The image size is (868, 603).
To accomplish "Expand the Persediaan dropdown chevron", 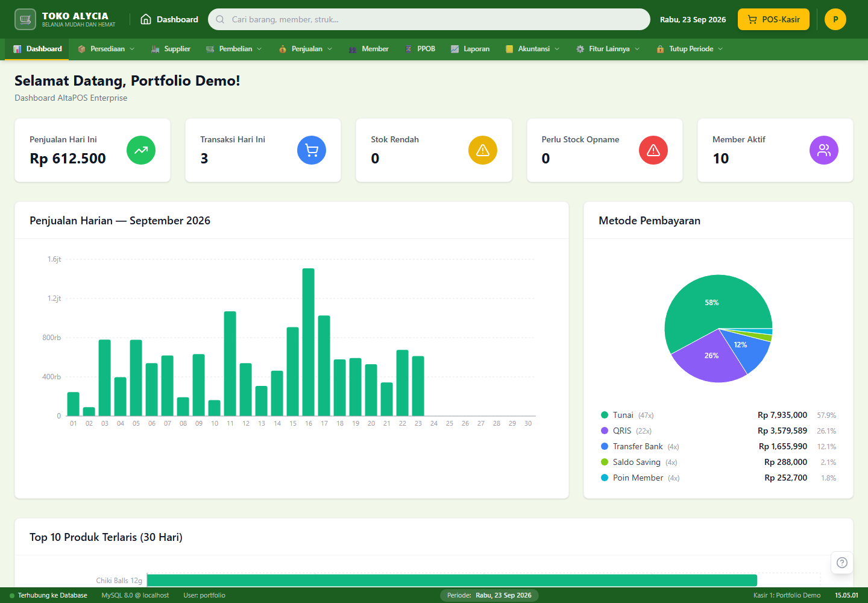I will pyautogui.click(x=132, y=49).
